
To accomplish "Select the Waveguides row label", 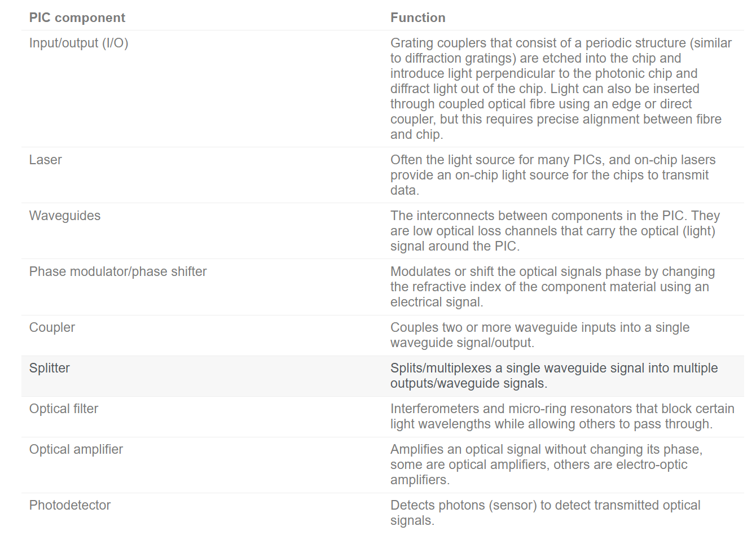I will point(65,216).
